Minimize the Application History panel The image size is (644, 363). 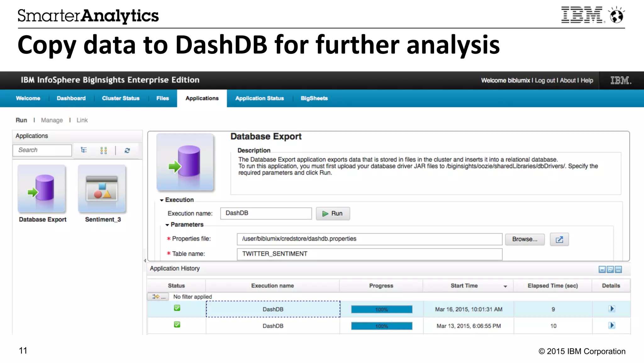tap(618, 269)
